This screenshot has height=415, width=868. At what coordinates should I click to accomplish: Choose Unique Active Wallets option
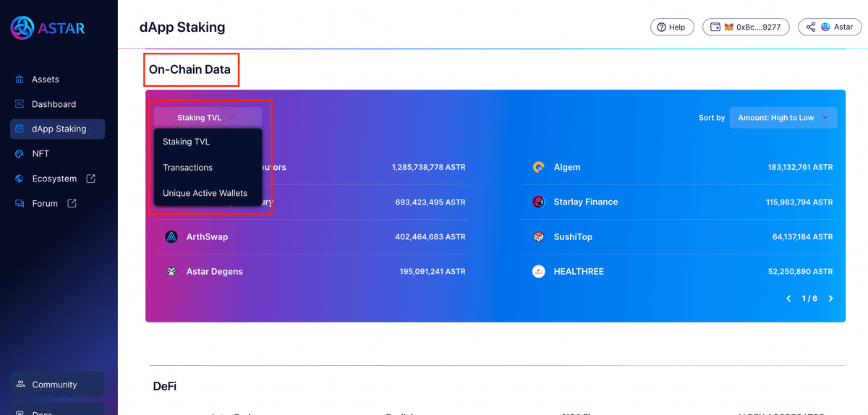click(208, 193)
